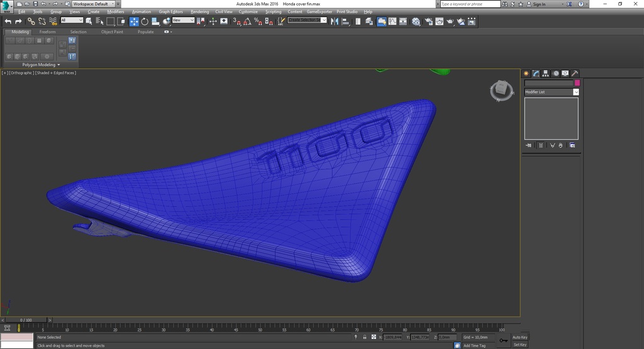The height and width of the screenshot is (349, 644).
Task: Open the Rendering menu
Action: pos(199,11)
